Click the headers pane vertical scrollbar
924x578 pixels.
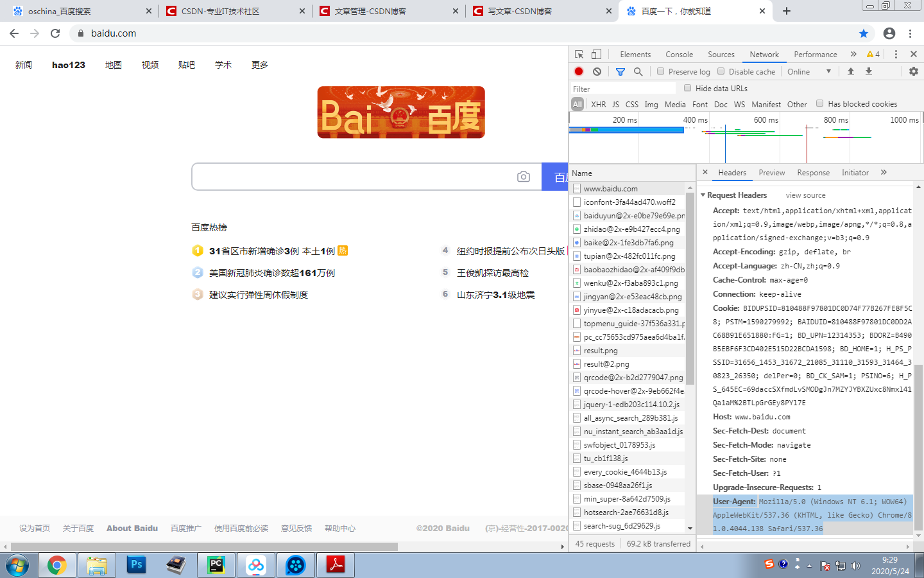pos(918,446)
